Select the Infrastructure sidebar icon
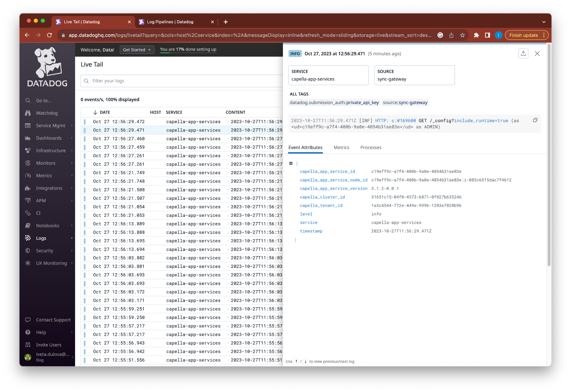 (28, 150)
